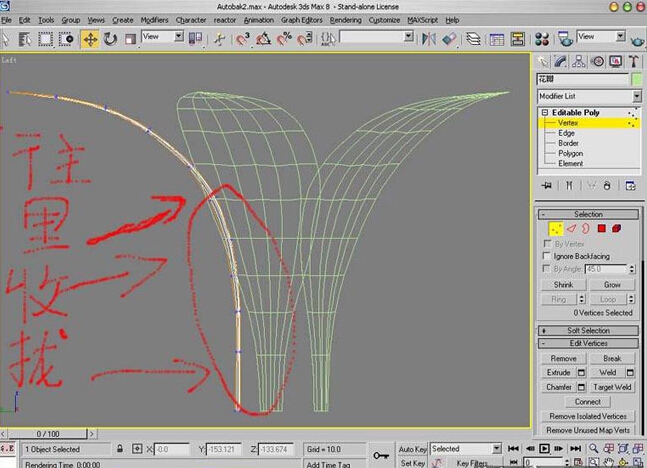The width and height of the screenshot is (647, 468).
Task: Click the object color swatch
Action: click(x=637, y=79)
